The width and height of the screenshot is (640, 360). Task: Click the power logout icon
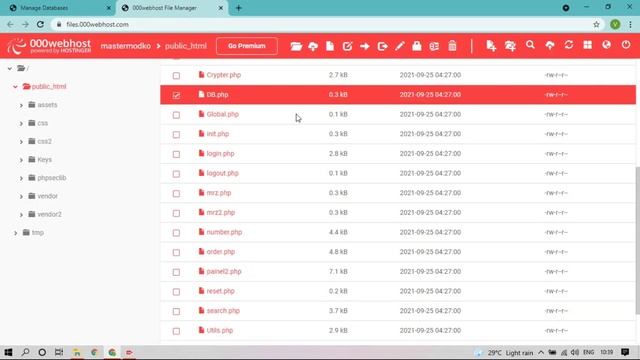626,45
